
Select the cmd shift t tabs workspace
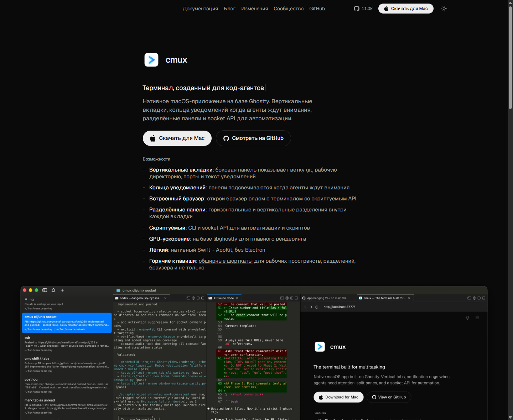(67, 364)
